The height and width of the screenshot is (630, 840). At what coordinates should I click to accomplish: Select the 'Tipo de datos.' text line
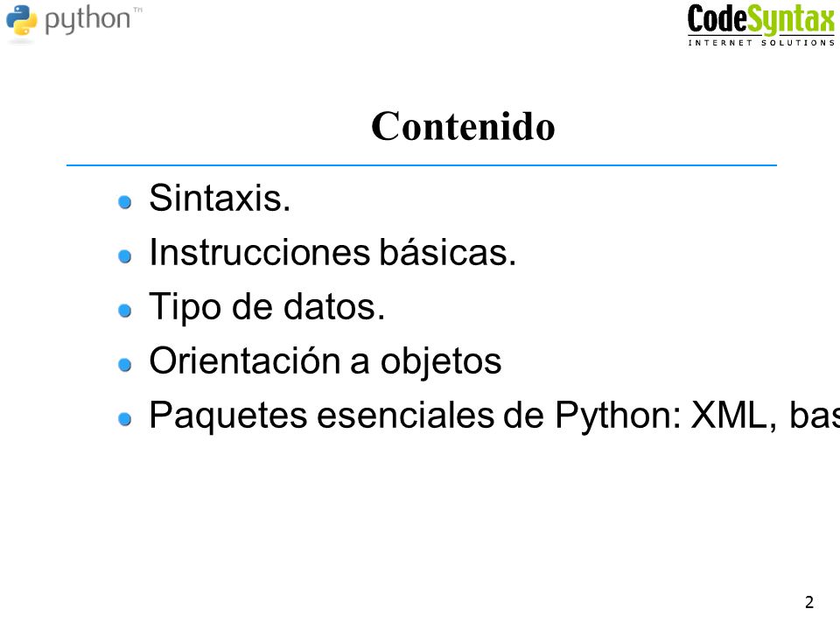pos(267,306)
